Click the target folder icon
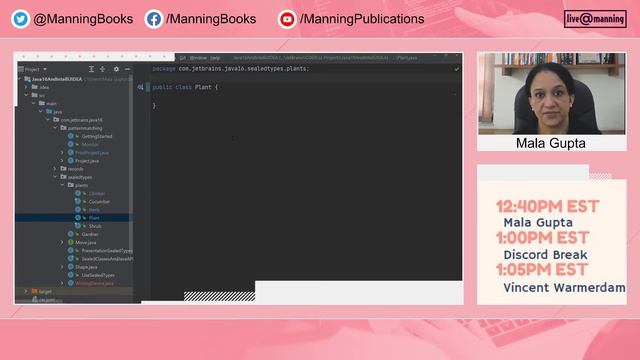Image resolution: width=640 pixels, height=360 pixels. tap(35, 291)
